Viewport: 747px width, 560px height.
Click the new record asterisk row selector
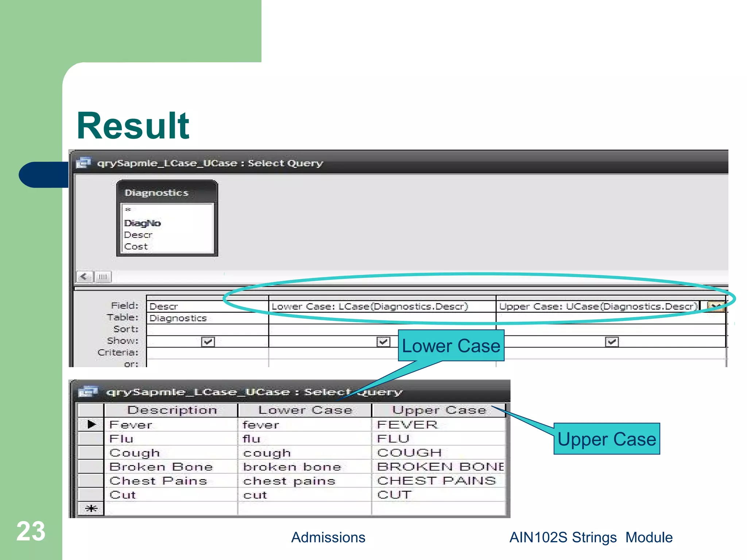91,508
